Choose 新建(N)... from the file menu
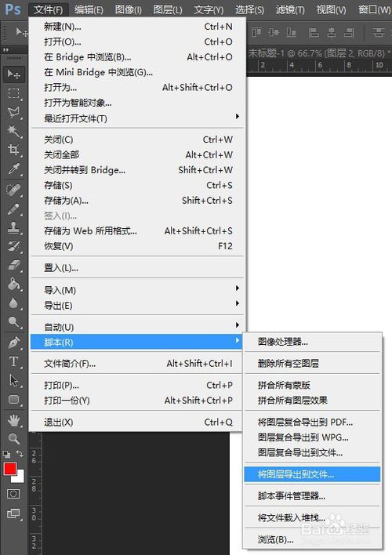The width and height of the screenshot is (392, 555). pos(137,27)
